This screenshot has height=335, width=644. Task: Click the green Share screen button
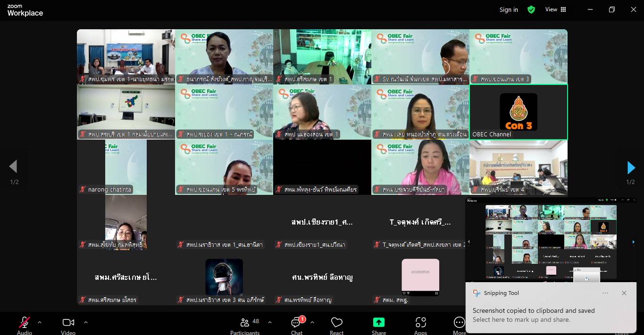(x=379, y=322)
